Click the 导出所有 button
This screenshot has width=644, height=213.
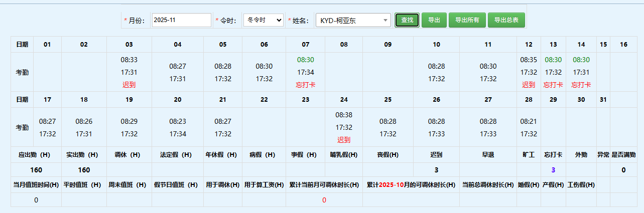coord(467,20)
